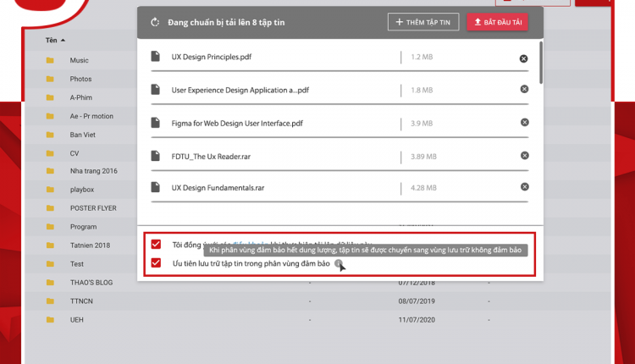635x364 pixels.
Task: Click file icon of FDTU_The Ux Reader.rar
Action: click(156, 156)
